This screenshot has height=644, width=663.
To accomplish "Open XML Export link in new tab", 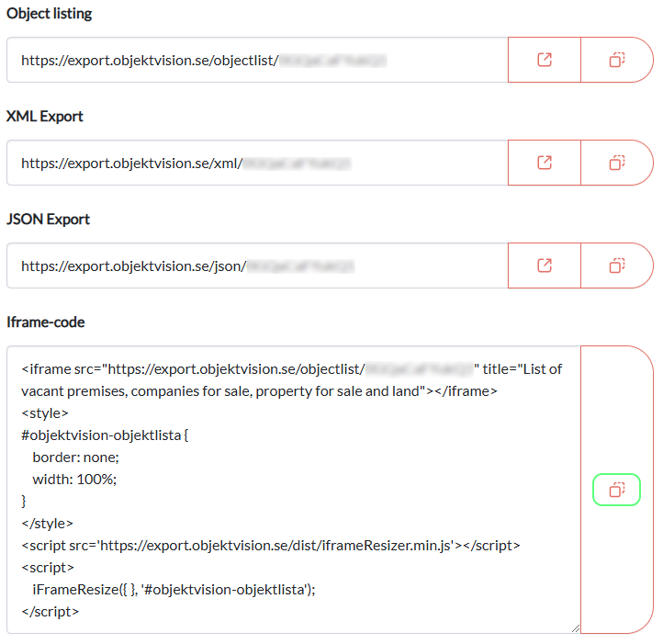I will 545,163.
